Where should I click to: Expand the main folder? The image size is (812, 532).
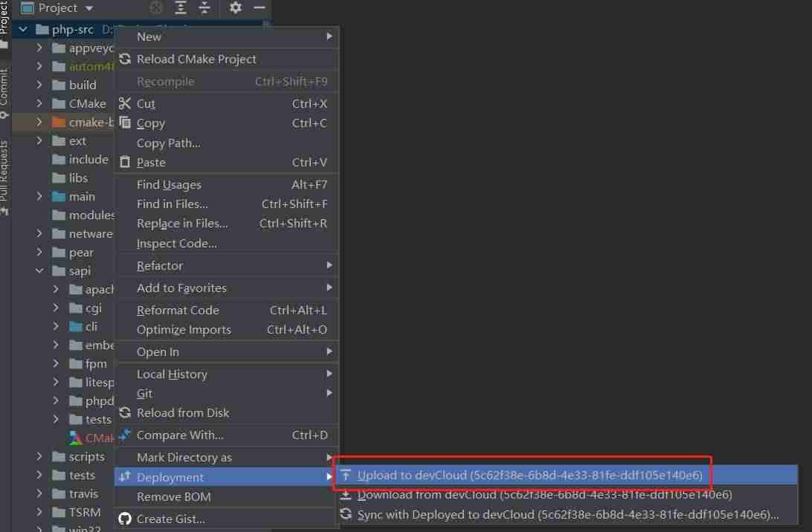pos(39,196)
